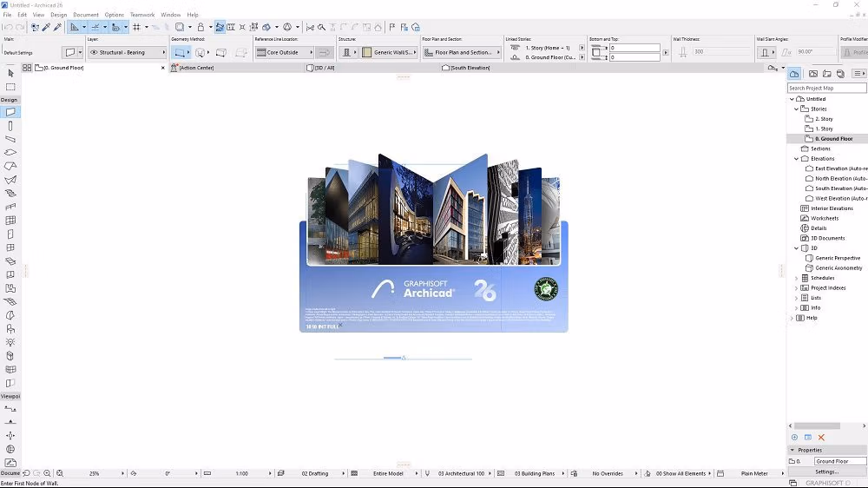Image resolution: width=868 pixels, height=488 pixels.
Task: Click Fit in Window icon in status bar
Action: click(60, 473)
